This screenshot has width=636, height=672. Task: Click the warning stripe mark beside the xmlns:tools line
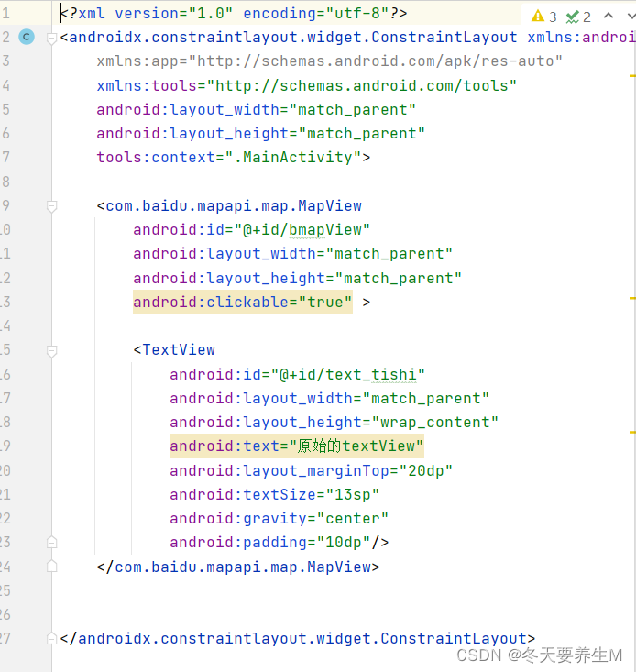point(632,76)
